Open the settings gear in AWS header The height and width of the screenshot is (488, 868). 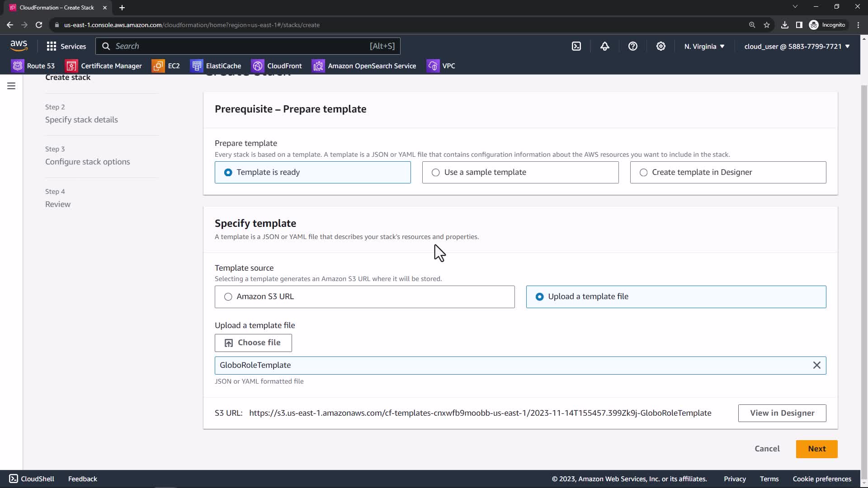[660, 46]
